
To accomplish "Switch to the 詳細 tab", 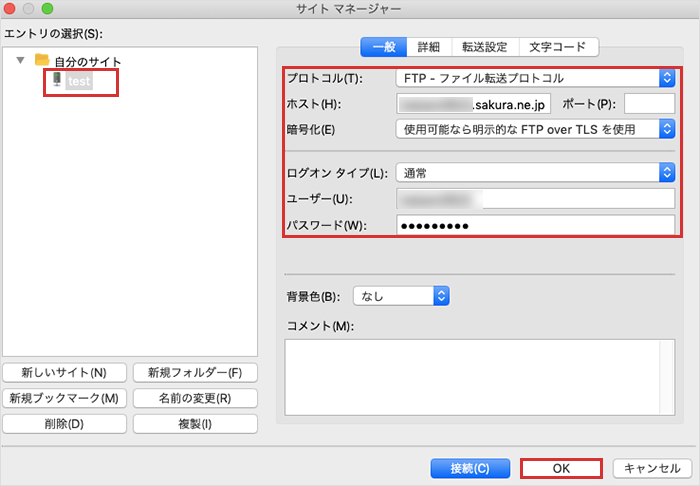I will pos(428,47).
